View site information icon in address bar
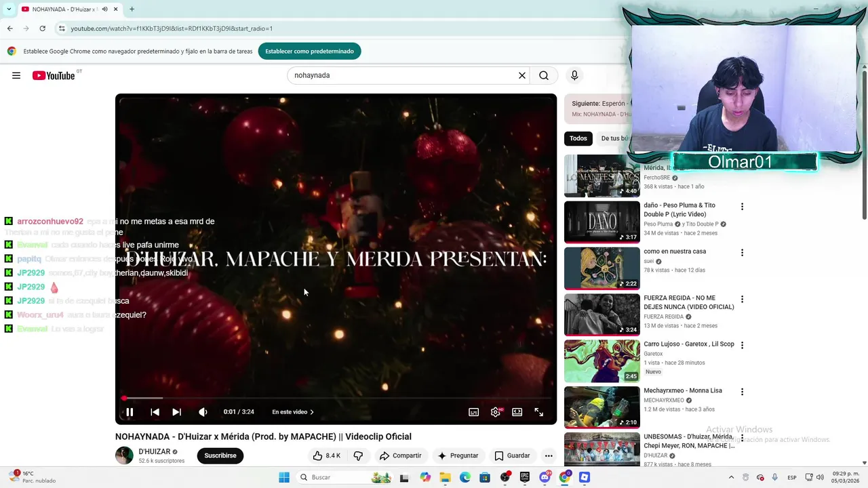This screenshot has width=868, height=488. pos(62,28)
